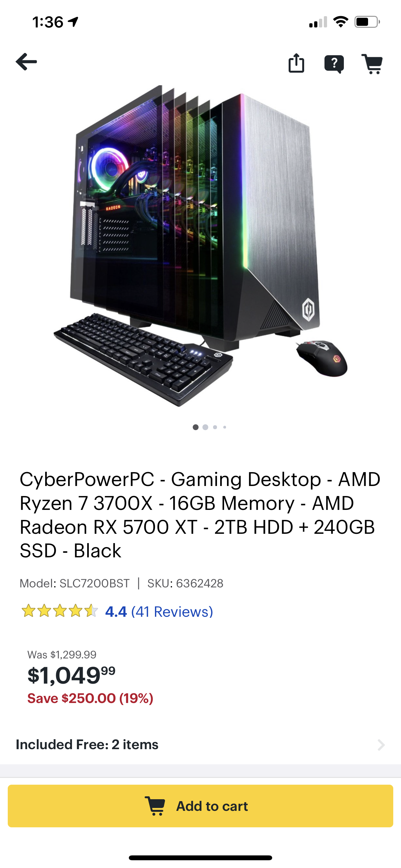The width and height of the screenshot is (401, 868).
Task: Expand the Included Free: 2 items row
Action: pos(200,745)
